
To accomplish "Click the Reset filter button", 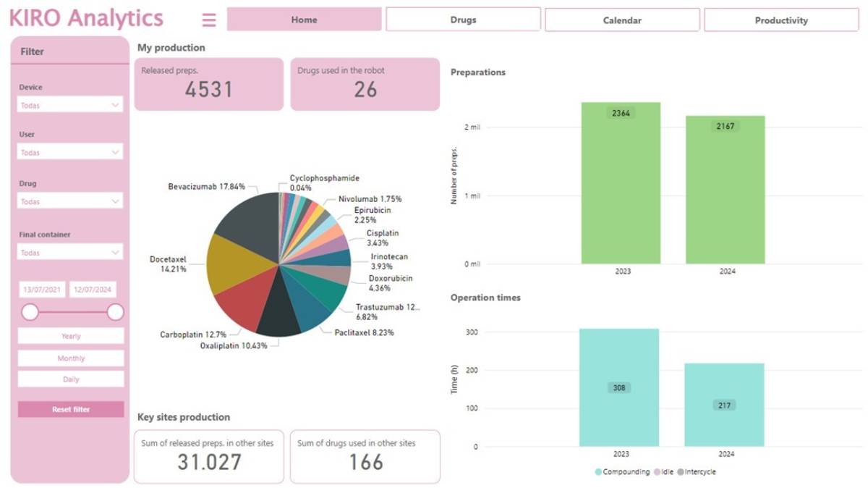I will coord(71,409).
